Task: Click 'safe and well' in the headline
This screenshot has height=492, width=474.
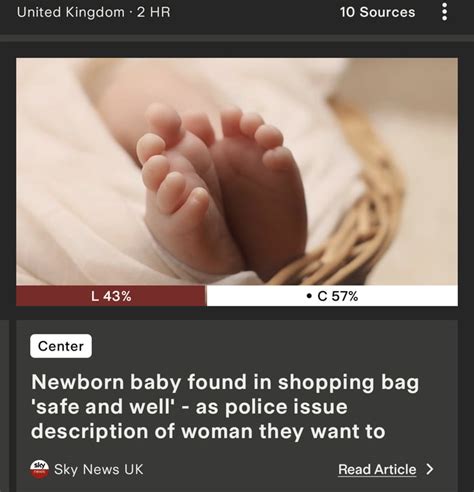Action: pyautogui.click(x=103, y=407)
